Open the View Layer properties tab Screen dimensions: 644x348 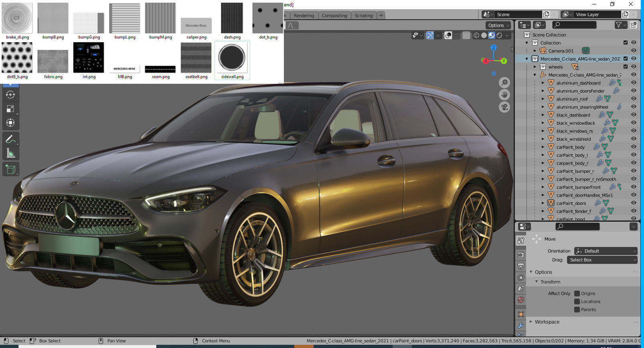(x=521, y=277)
